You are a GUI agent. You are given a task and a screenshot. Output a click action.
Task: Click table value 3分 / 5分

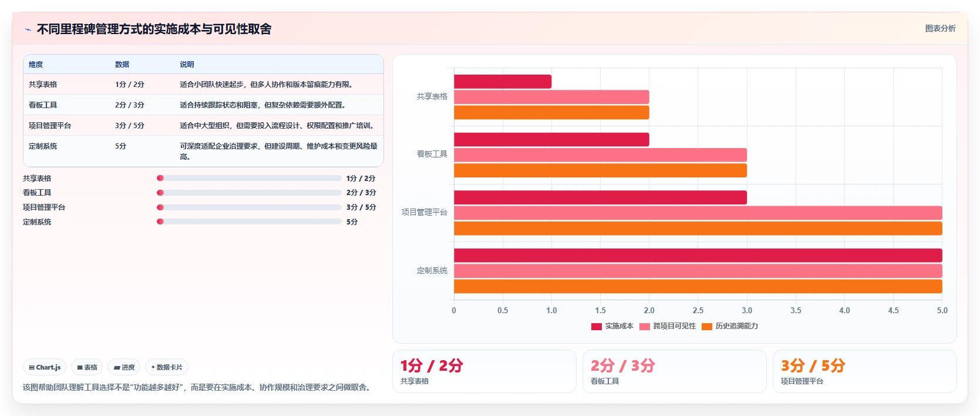130,126
